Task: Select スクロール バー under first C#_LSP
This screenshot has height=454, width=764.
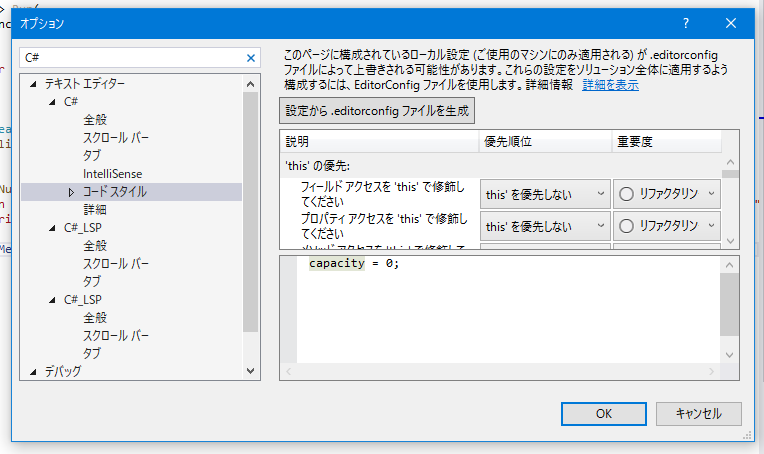Action: (115, 264)
